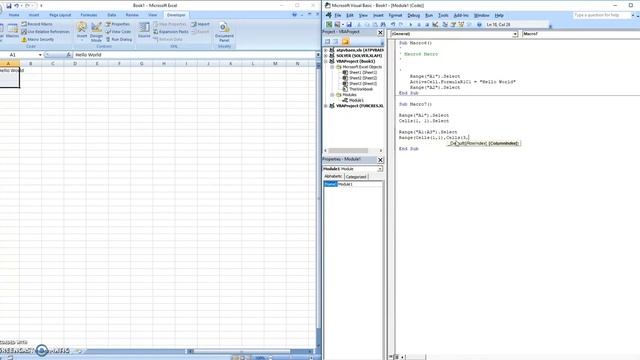Open the Run menu in Visual Basic
The image size is (640, 360).
point(429,15)
